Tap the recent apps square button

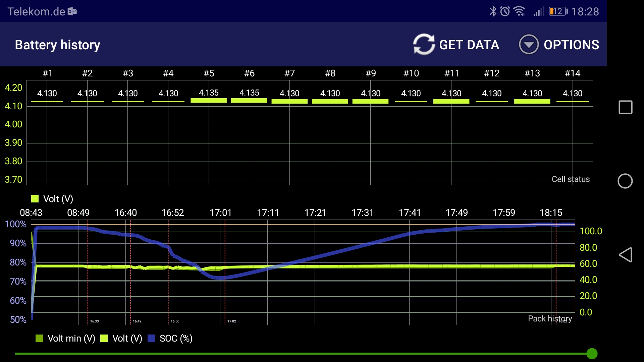coord(625,107)
